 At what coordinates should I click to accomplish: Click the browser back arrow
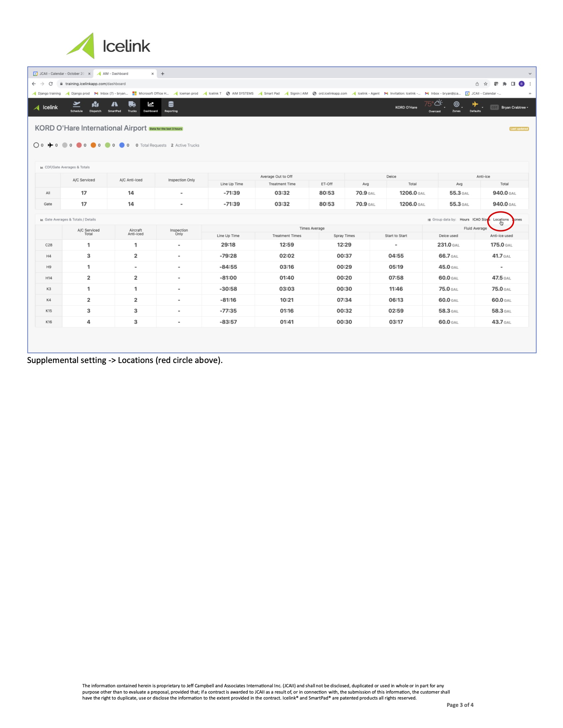[34, 84]
